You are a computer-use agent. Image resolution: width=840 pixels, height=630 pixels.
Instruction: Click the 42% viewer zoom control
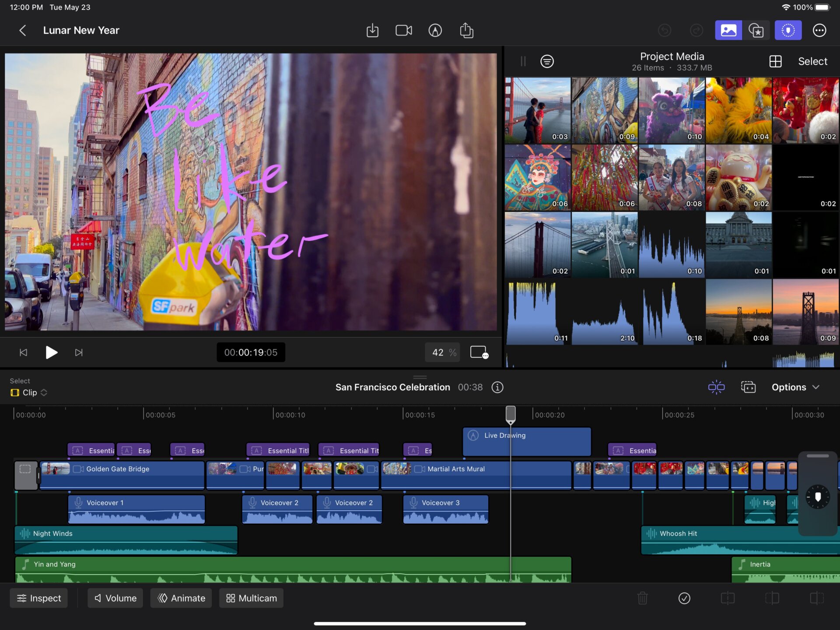click(x=442, y=352)
